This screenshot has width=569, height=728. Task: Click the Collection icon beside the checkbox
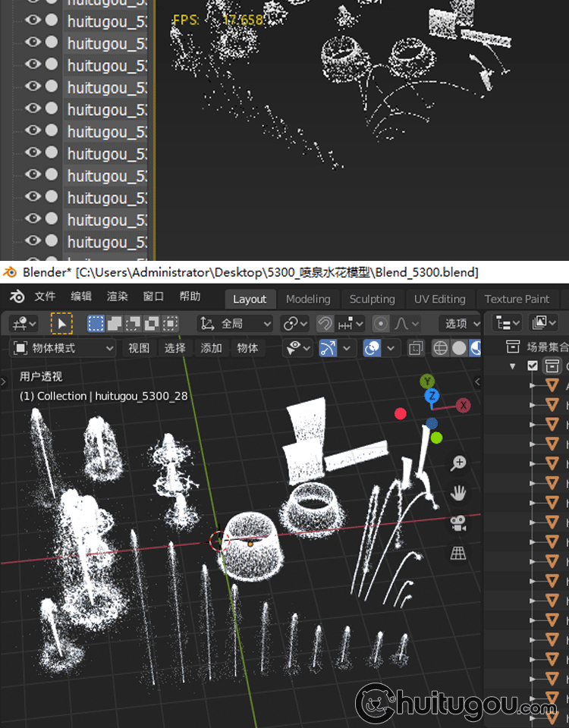[x=552, y=366]
